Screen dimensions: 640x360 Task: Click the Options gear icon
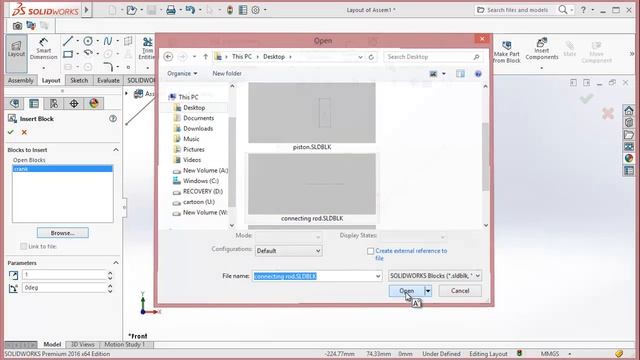pos(256,10)
